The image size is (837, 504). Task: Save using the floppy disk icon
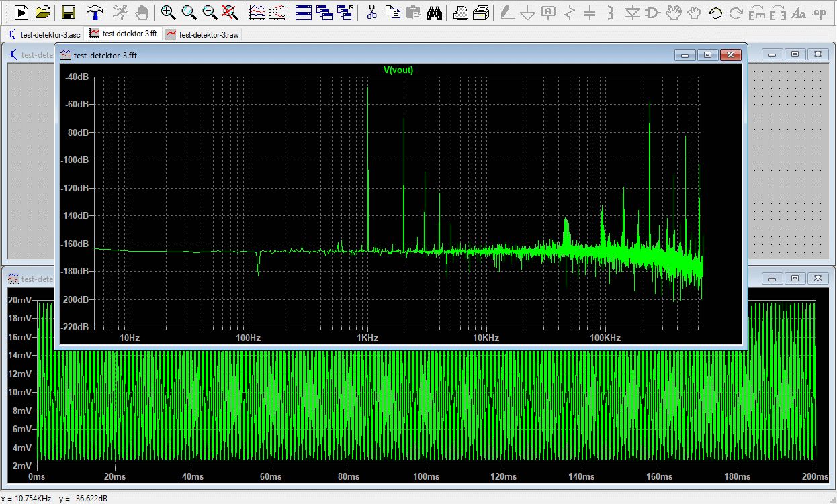[x=68, y=12]
